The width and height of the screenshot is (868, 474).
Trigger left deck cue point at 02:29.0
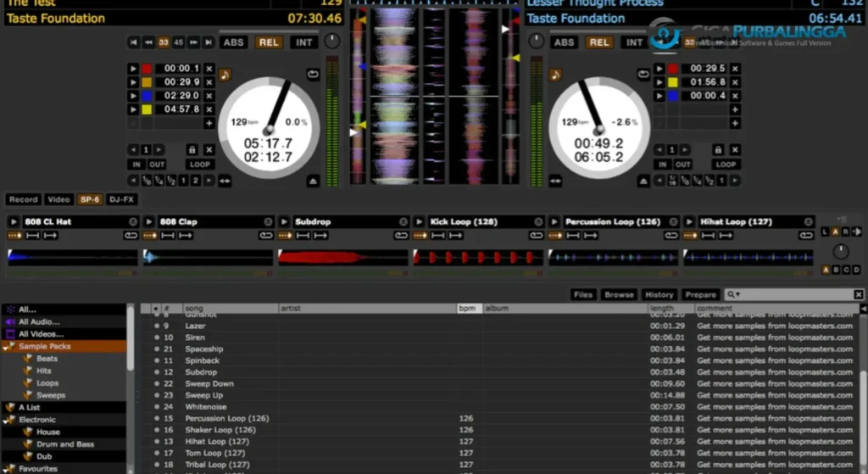pyautogui.click(x=133, y=96)
